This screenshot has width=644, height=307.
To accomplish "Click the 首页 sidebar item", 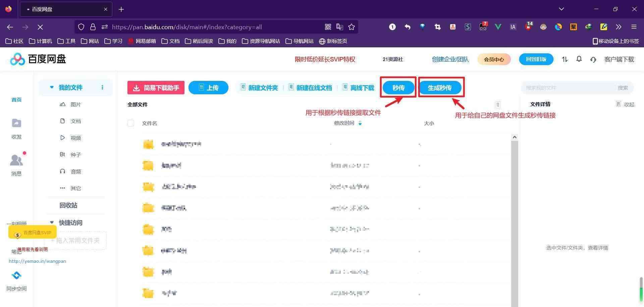I will 16,100.
